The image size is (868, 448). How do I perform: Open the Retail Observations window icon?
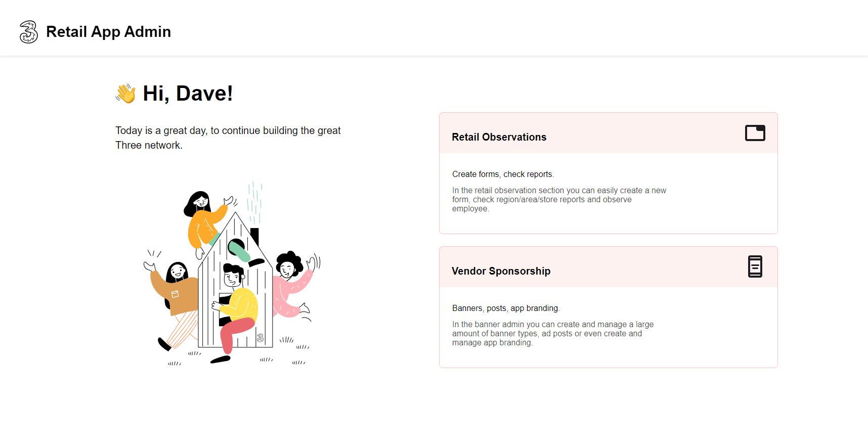tap(755, 133)
